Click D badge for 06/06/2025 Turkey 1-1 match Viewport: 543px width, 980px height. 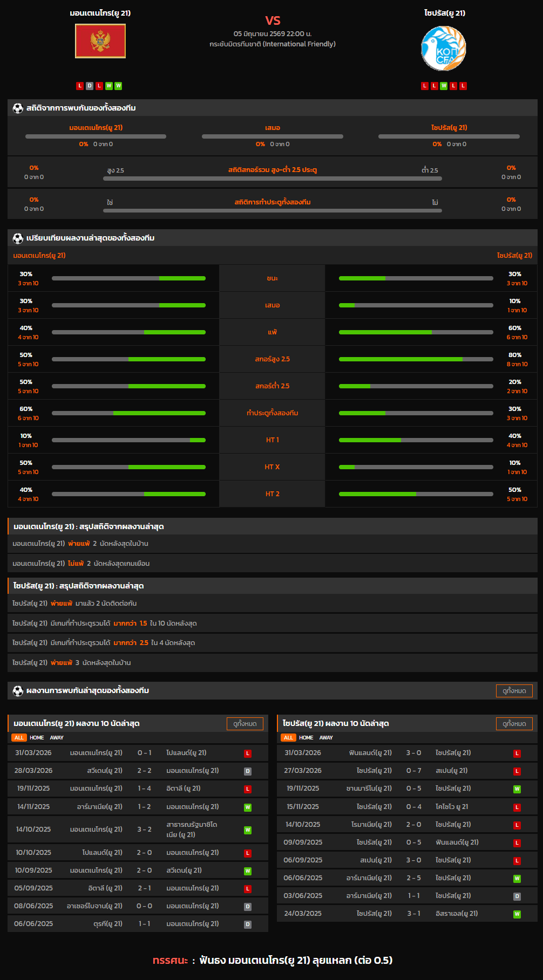(x=248, y=924)
